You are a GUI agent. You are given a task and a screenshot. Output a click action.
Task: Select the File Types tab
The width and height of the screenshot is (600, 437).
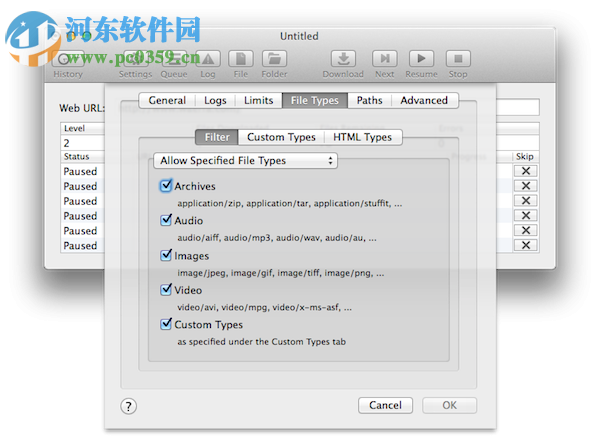pos(315,100)
